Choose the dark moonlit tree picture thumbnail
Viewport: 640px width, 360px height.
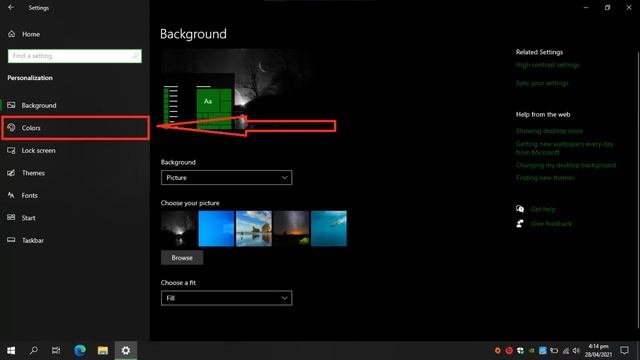click(179, 229)
